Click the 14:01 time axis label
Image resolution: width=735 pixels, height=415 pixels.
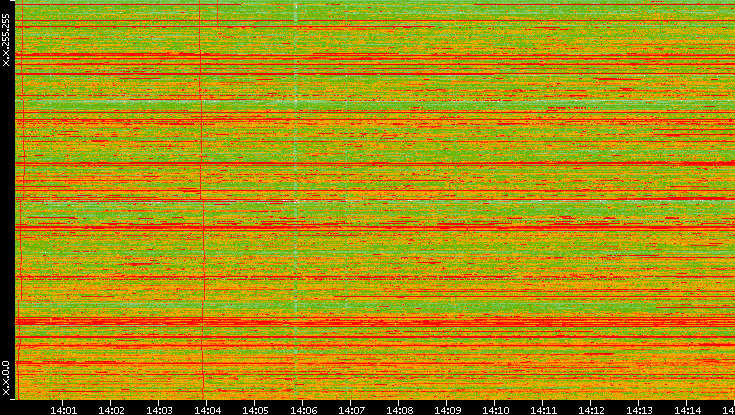point(63,410)
